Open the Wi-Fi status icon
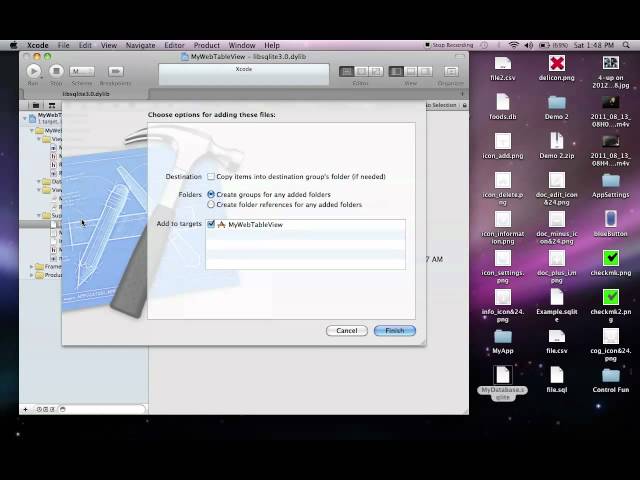The image size is (640, 480). point(514,45)
